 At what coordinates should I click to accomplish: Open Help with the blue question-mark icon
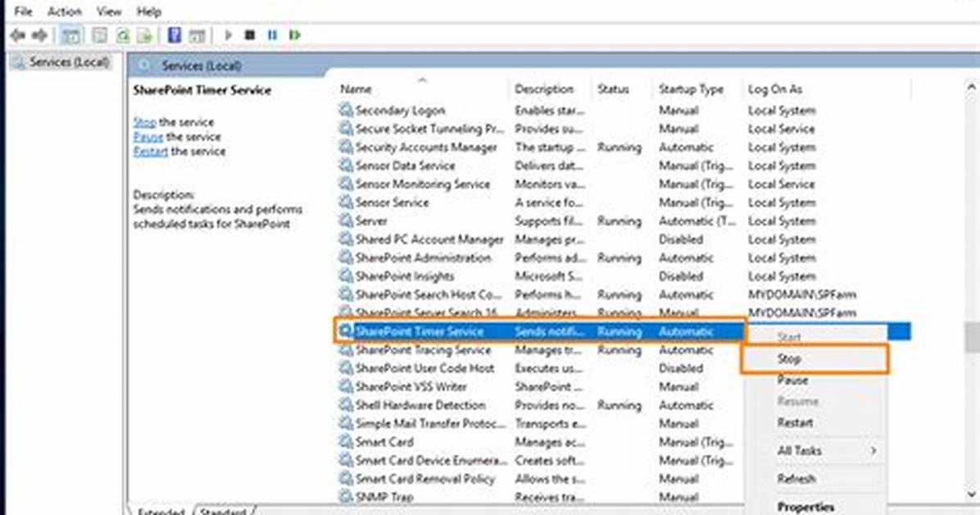(x=175, y=35)
